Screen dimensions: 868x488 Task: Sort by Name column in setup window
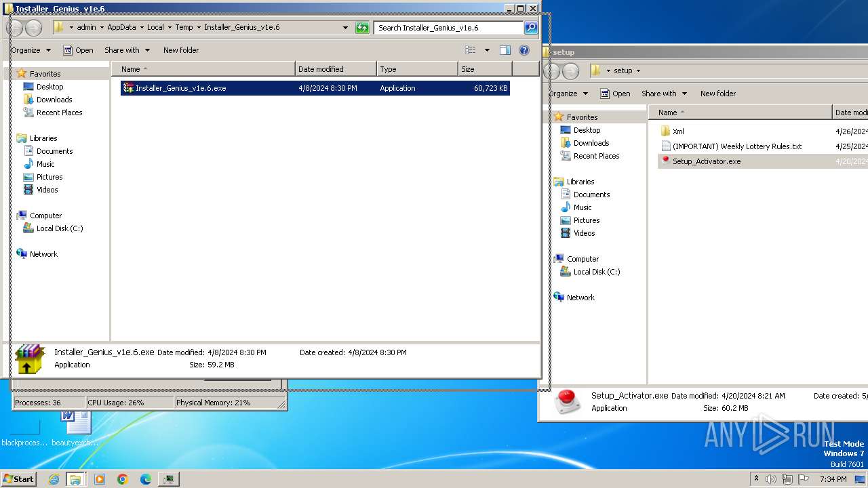tap(741, 113)
